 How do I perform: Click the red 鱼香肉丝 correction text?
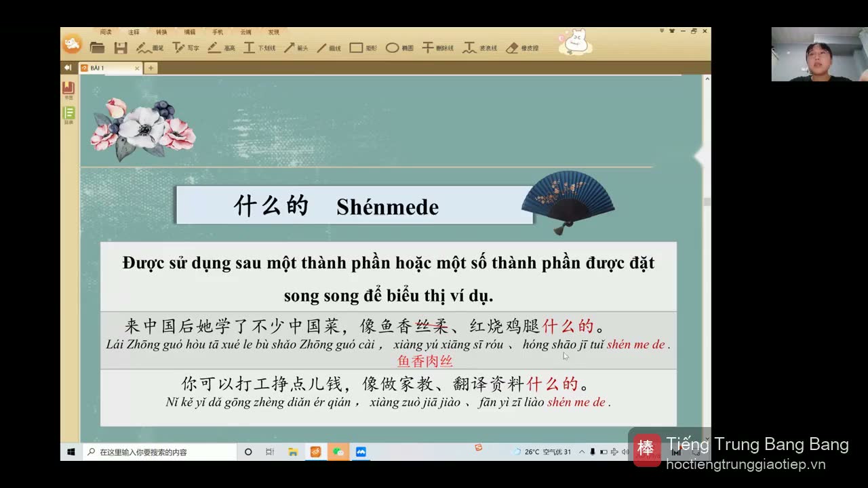[x=425, y=362]
